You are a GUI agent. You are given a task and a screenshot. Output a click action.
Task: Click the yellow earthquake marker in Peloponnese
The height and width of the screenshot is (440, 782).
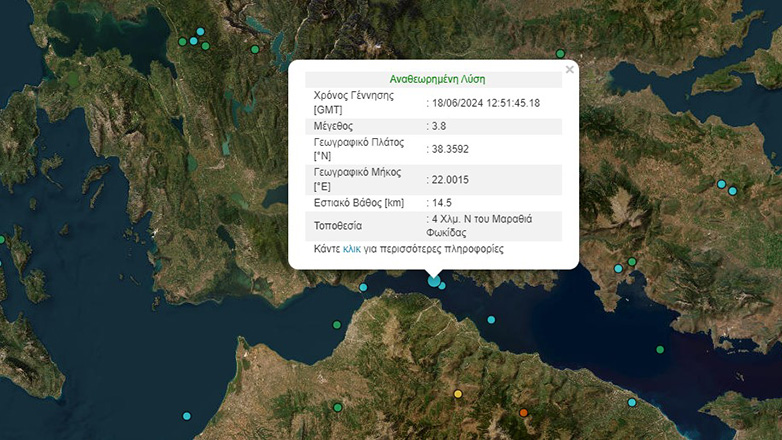(x=458, y=394)
